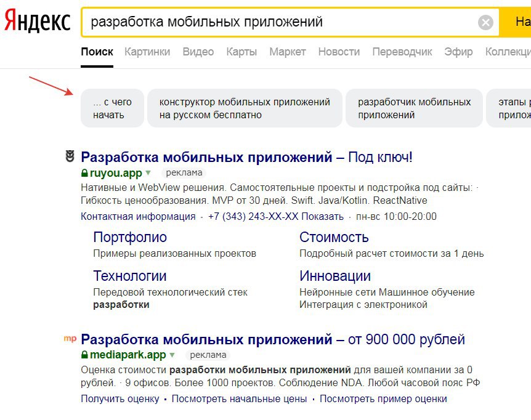Click 'Подробный расчет стоимости за 1 день' text
This screenshot has height=420, width=531.
tap(392, 253)
